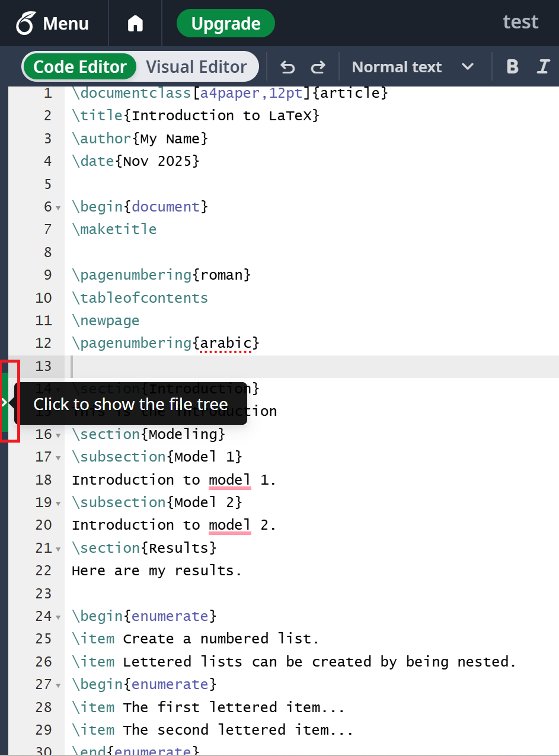Switch to Visual Editor mode
The height and width of the screenshot is (756, 559).
point(196,67)
